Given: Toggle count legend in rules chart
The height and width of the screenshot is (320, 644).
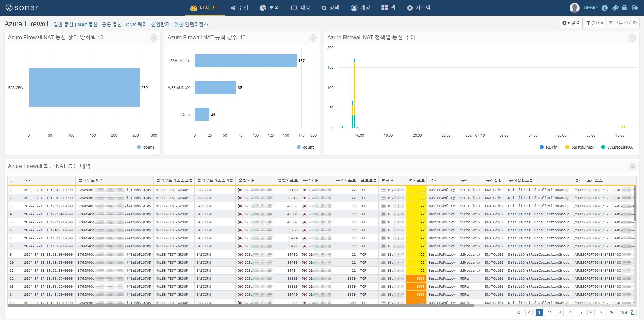Looking at the screenshot, I should click(305, 147).
